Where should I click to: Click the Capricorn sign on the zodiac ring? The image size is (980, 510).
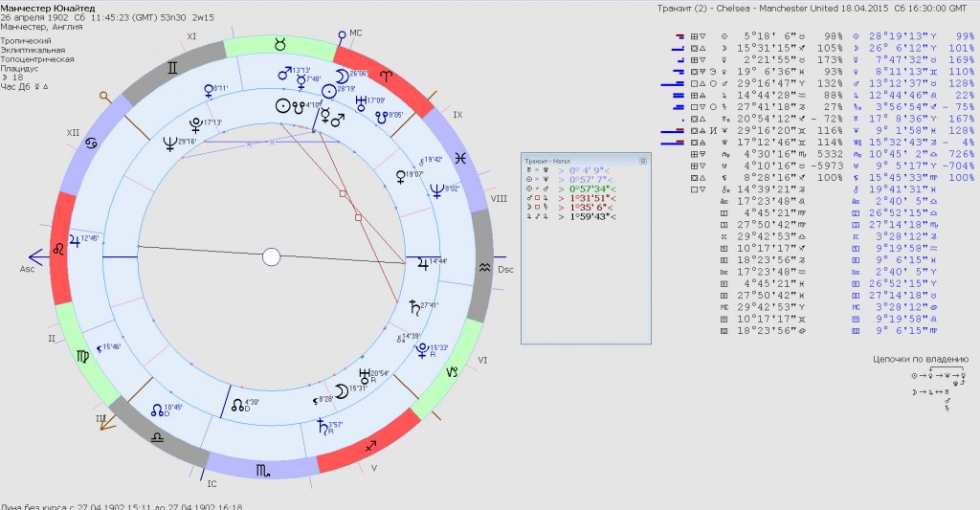[x=452, y=371]
